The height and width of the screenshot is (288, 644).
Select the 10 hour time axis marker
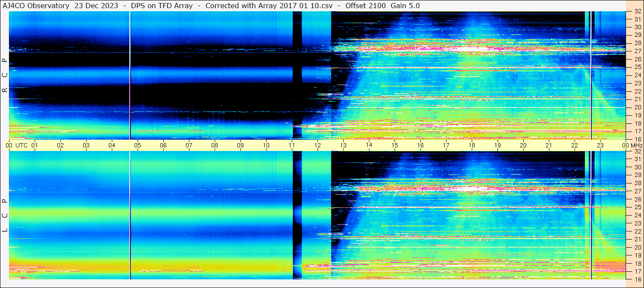pos(266,145)
